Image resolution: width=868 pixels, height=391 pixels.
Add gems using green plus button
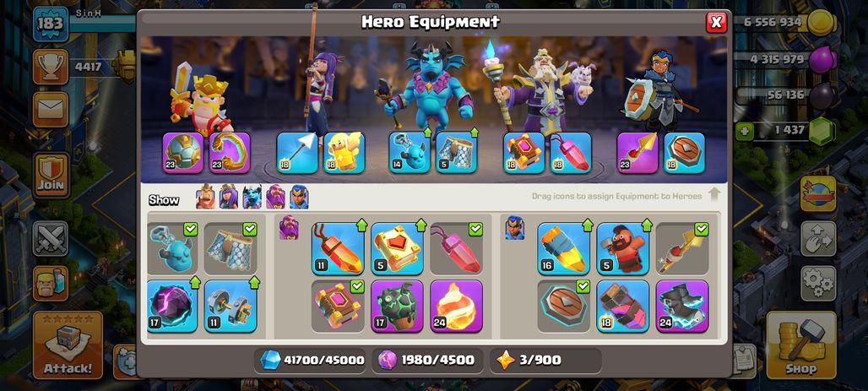[x=743, y=131]
